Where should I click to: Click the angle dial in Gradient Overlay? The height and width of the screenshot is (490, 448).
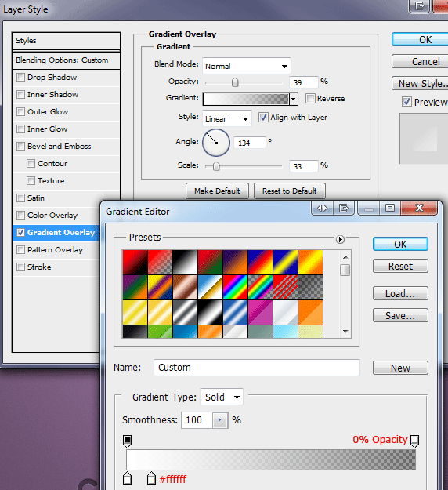[216, 143]
